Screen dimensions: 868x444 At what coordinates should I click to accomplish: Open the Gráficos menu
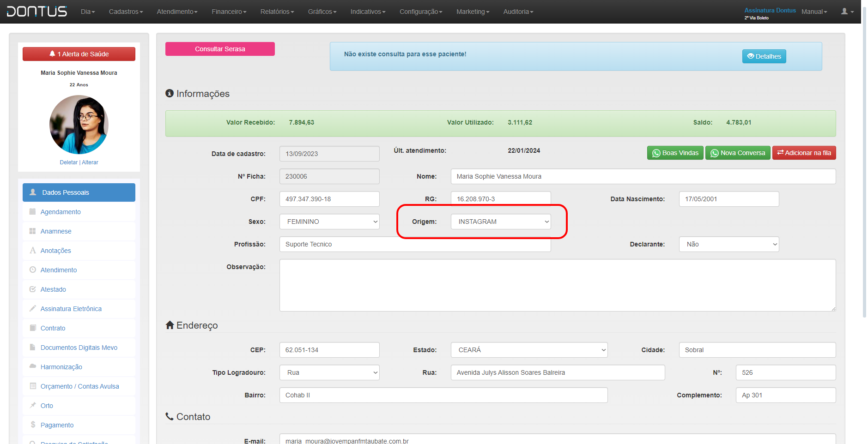click(x=322, y=12)
